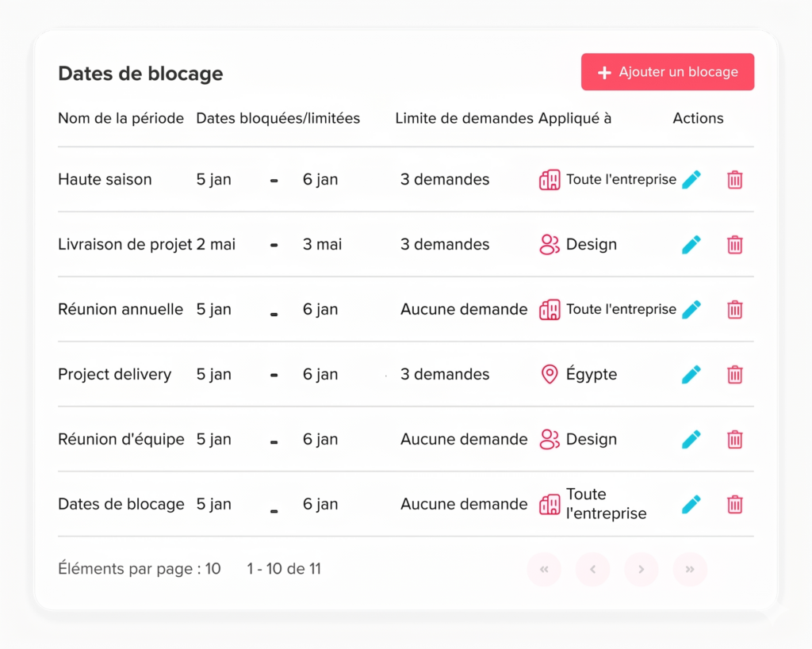Click team icon in Réunion d'équipe row
This screenshot has width=812, height=649.
click(x=550, y=439)
